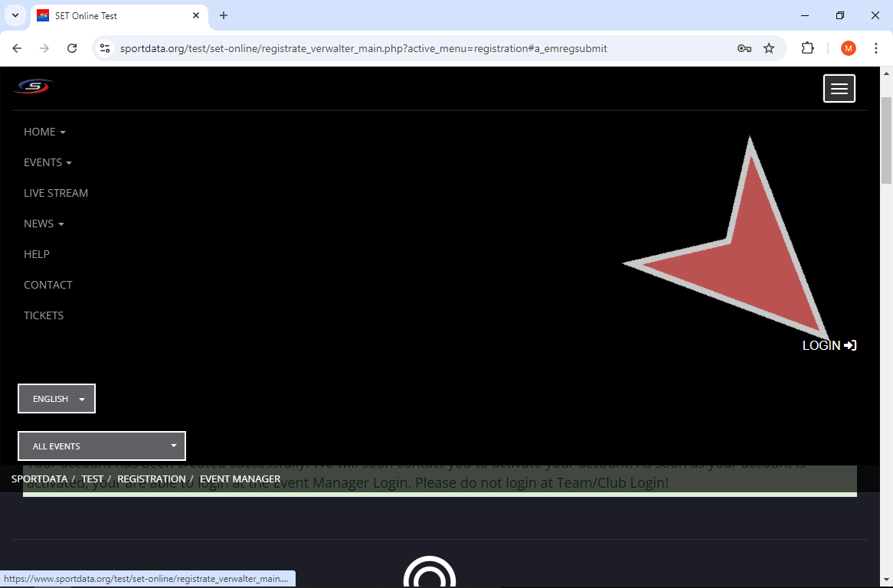The height and width of the screenshot is (588, 893).
Task: Go to LIVE STREAM menu item
Action: click(x=56, y=193)
